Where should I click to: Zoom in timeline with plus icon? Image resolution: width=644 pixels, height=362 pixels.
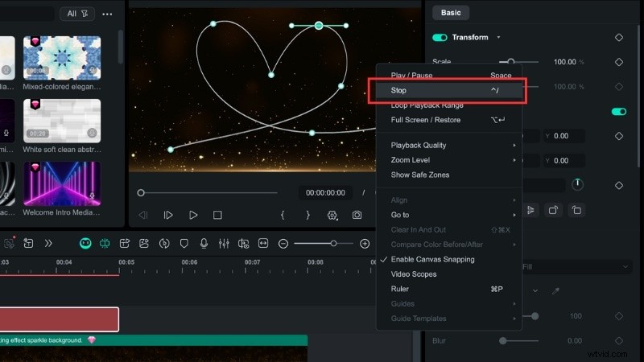(x=365, y=244)
